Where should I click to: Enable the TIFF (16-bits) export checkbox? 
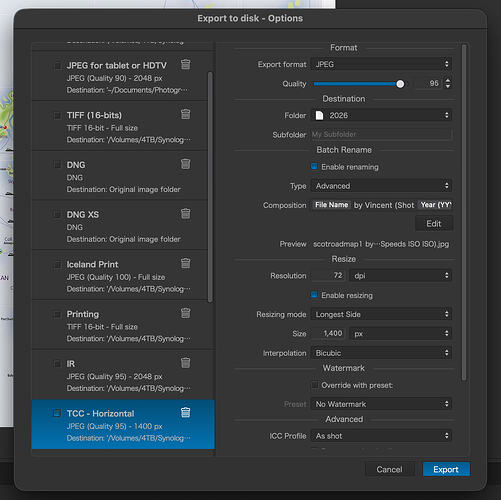57,115
